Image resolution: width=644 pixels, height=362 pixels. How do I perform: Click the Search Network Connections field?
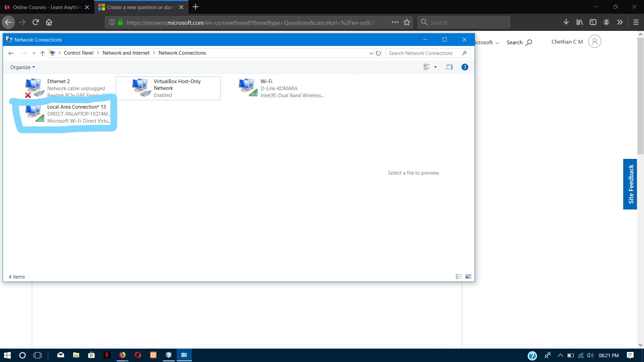(x=428, y=53)
